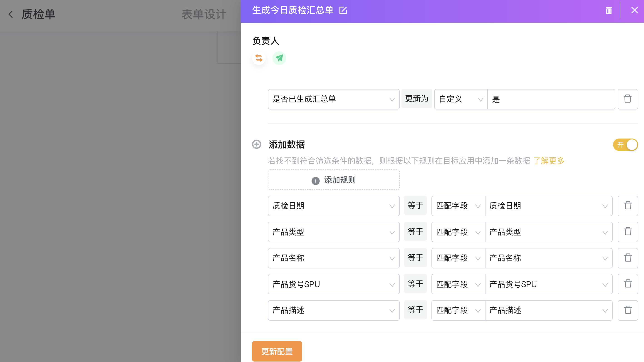
Task: Delete the 产品名称 rule row
Action: click(x=628, y=258)
